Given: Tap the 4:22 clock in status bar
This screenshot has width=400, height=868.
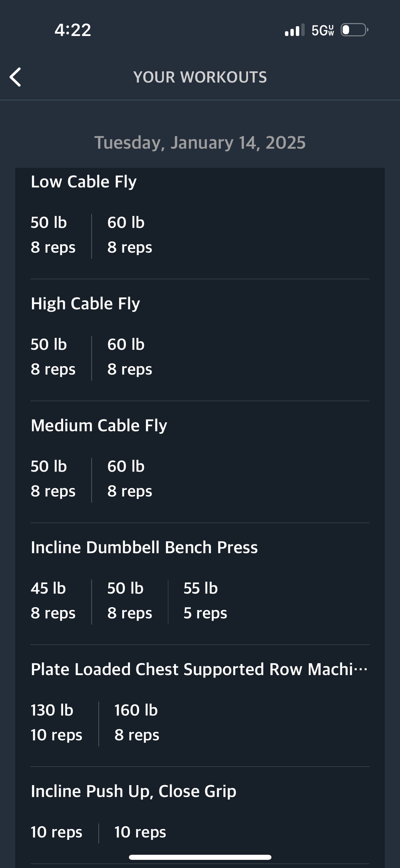Looking at the screenshot, I should point(73,30).
